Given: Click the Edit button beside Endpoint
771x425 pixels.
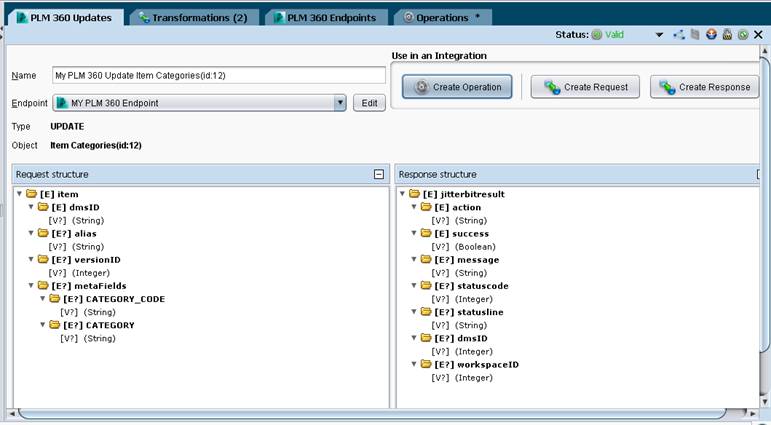Looking at the screenshot, I should point(369,103).
